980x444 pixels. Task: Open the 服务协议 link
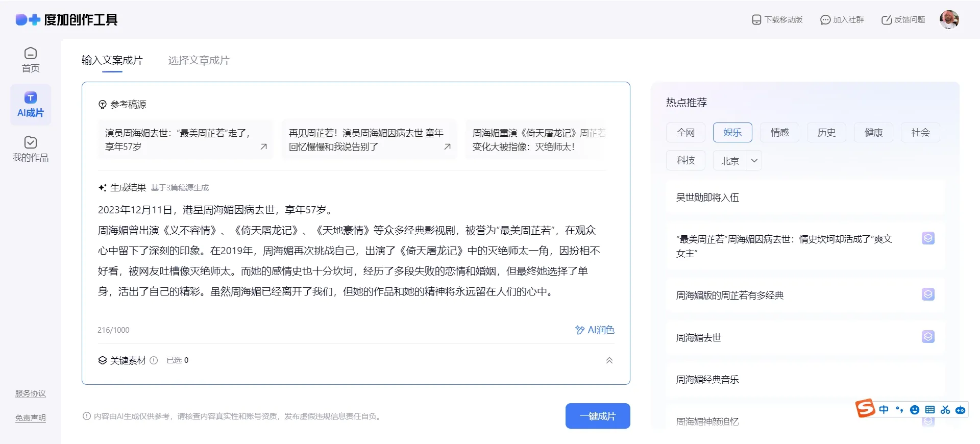coord(31,393)
